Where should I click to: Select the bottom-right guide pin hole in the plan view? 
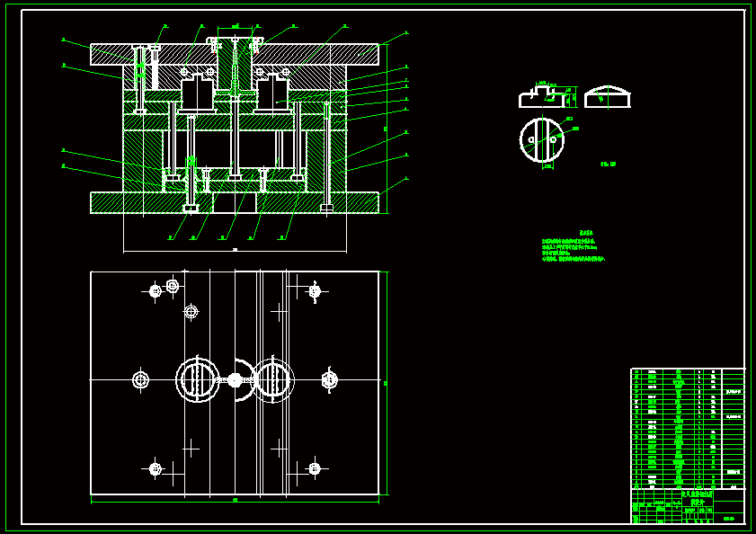(x=315, y=468)
